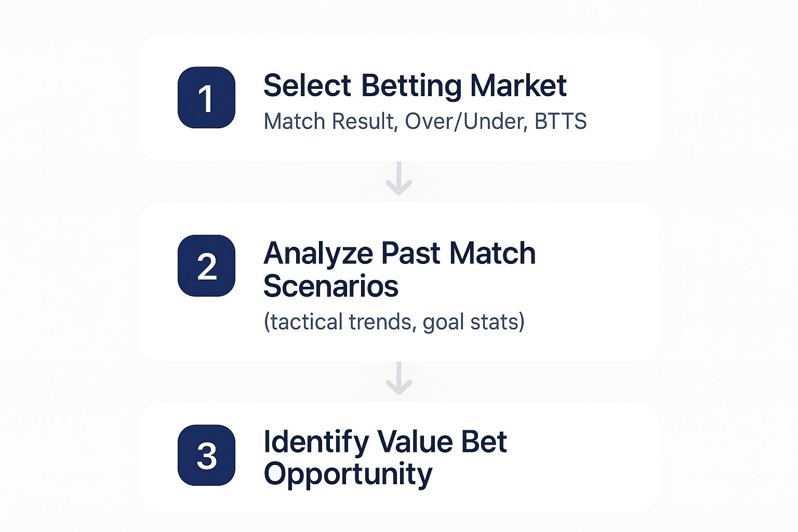Viewport: 798px width, 532px height.
Task: Click the number 2 step badge
Action: [x=206, y=266]
